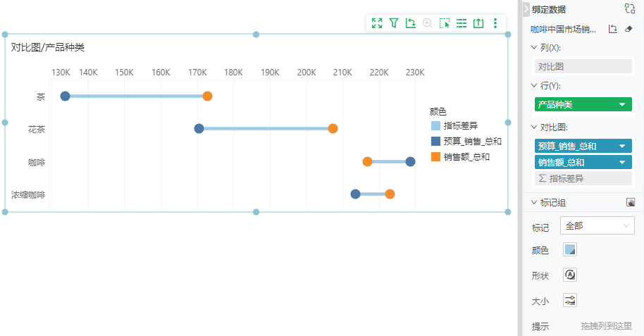
Task: Click the 销售额_总和 legend entry
Action: coord(466,157)
